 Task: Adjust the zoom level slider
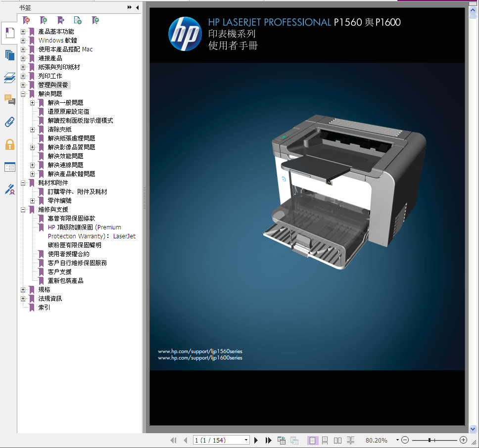point(430,440)
